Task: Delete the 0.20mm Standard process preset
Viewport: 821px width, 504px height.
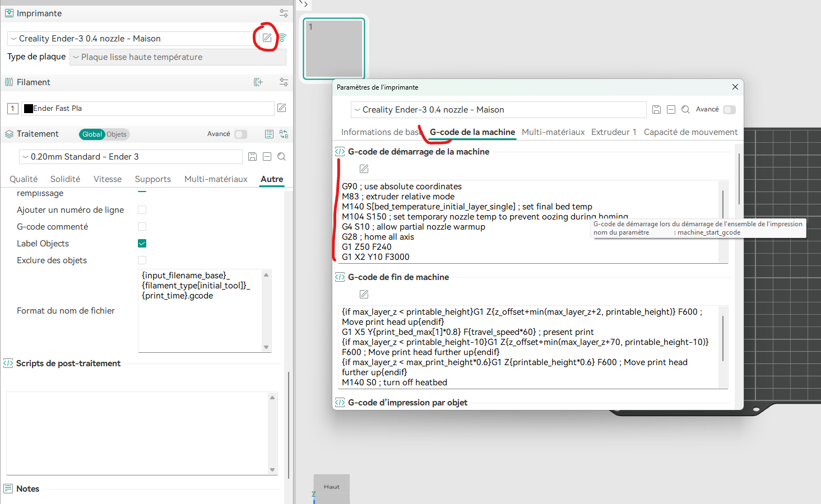Action: click(267, 157)
